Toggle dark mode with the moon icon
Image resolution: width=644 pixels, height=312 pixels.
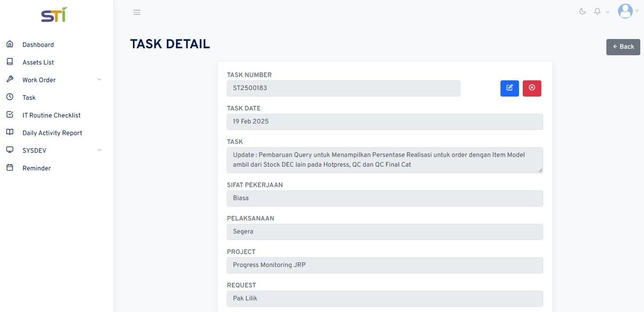[582, 12]
